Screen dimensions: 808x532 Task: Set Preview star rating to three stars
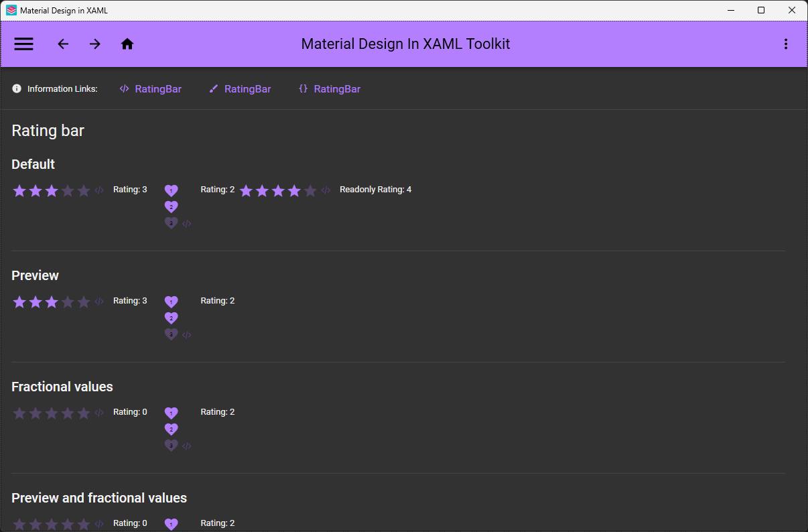(x=52, y=302)
